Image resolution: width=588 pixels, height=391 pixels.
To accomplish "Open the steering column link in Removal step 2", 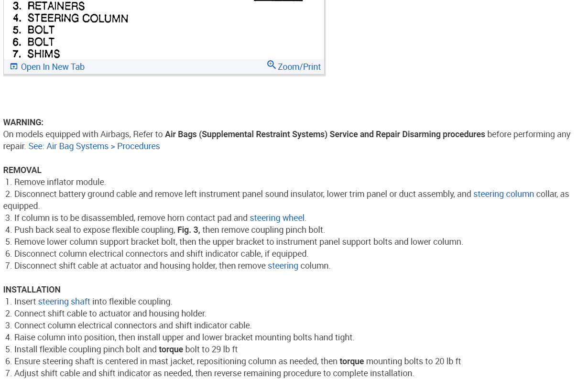I will click(x=503, y=194).
